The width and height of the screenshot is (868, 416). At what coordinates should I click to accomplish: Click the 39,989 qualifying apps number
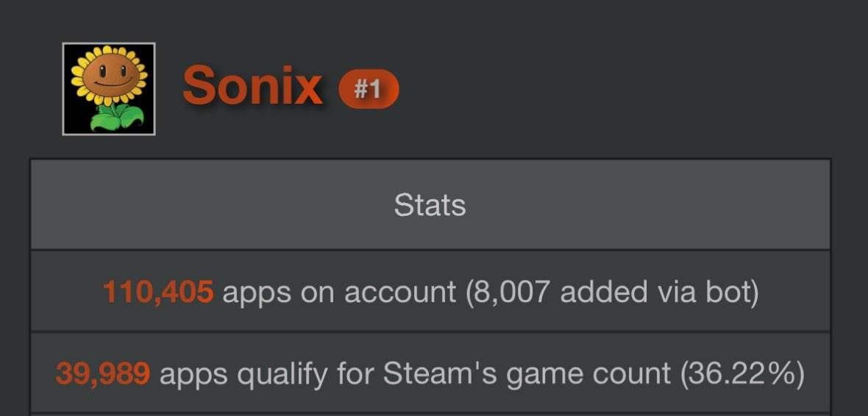click(103, 374)
